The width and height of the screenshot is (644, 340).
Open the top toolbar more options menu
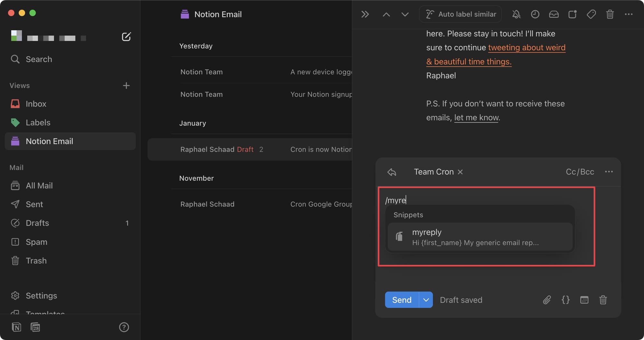[x=629, y=14]
